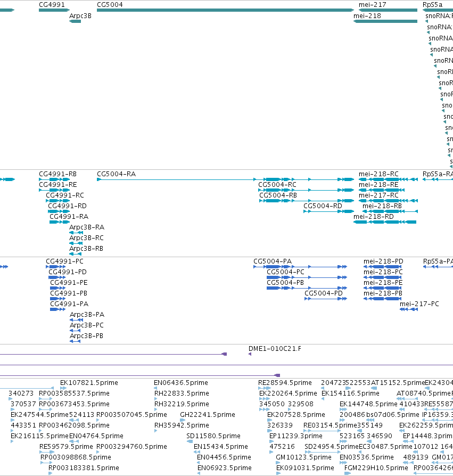The height and width of the screenshot is (476, 453).
Task: Select transcript CG4991-RE
Action: 57,185
